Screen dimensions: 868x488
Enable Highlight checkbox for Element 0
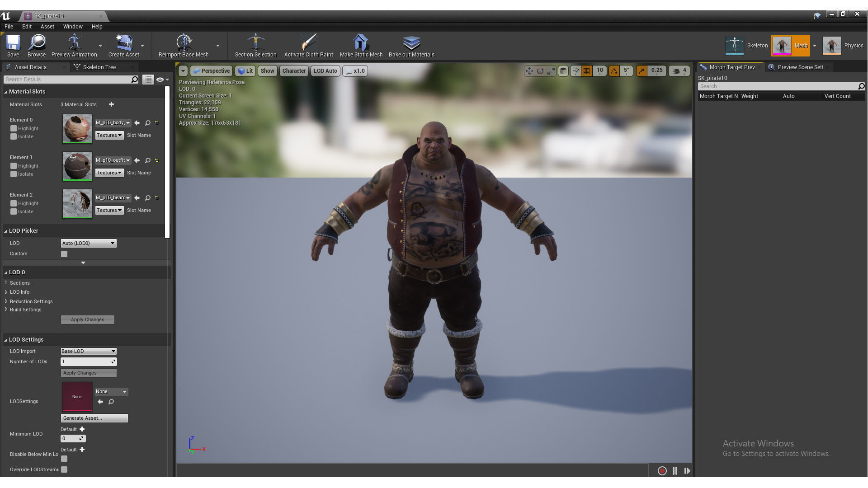[14, 129]
